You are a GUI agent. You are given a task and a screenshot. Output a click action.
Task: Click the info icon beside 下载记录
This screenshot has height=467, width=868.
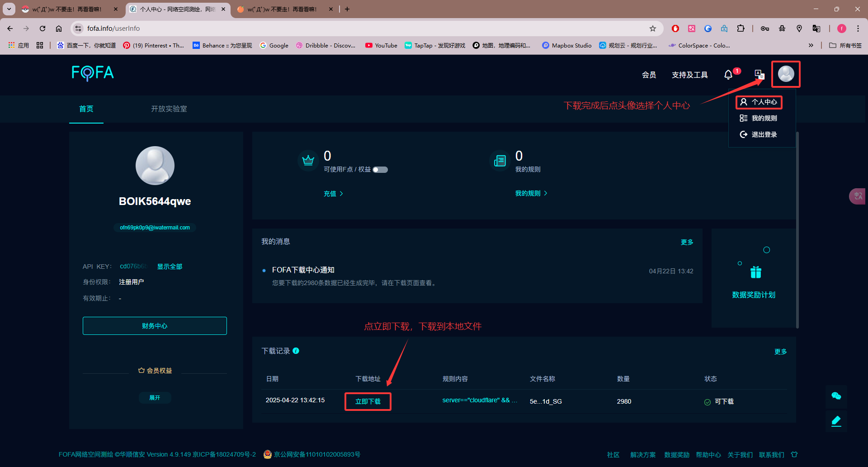point(296,351)
